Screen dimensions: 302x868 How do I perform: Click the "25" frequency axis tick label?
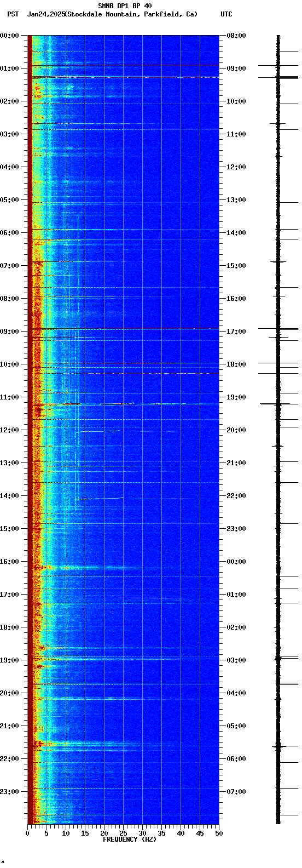123,833
